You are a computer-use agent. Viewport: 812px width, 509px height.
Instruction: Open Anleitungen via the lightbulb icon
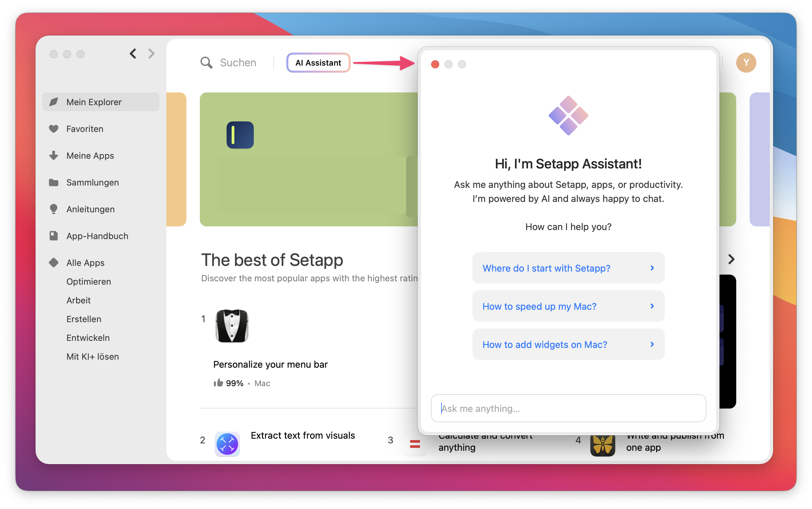pyautogui.click(x=90, y=209)
